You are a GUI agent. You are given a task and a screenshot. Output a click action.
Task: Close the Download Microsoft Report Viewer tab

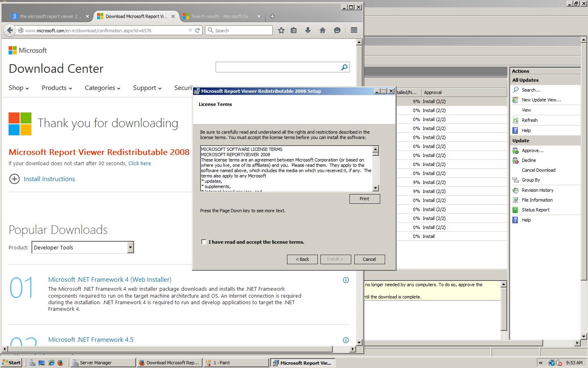[x=173, y=16]
